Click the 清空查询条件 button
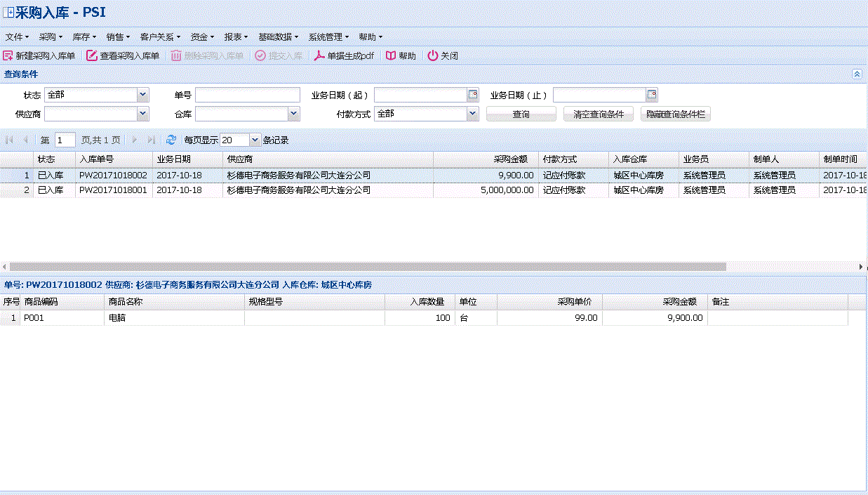This screenshot has width=868, height=495. coord(599,114)
